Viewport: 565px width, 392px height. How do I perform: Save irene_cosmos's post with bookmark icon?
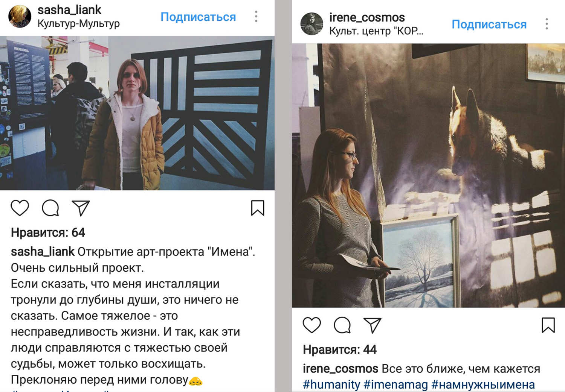[548, 325]
